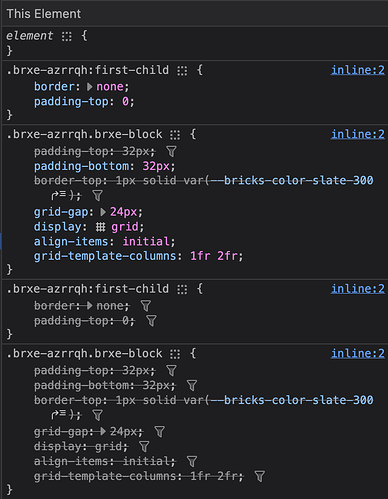Click the active display value 'grid'
Image resolution: width=388 pixels, height=499 pixels.
tap(125, 227)
